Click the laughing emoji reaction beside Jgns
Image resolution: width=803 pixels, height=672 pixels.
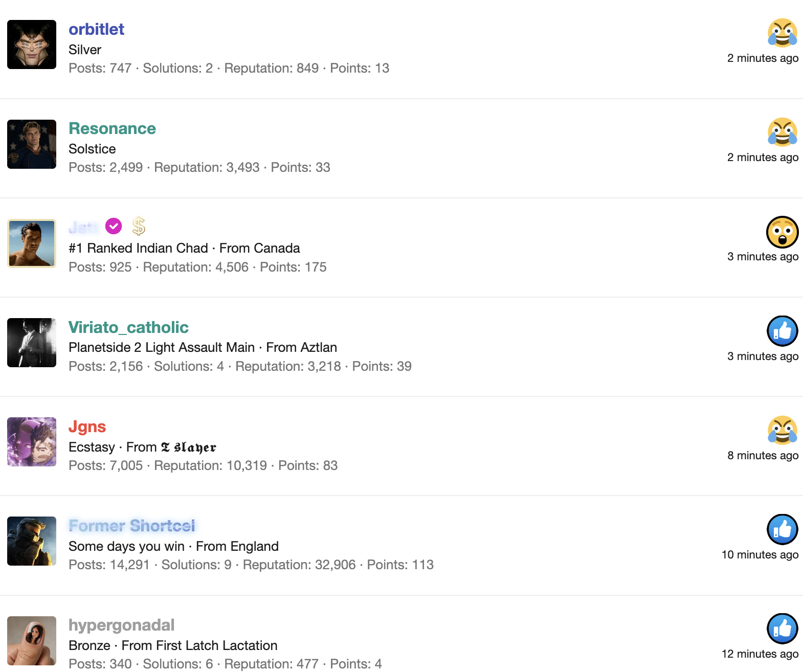pyautogui.click(x=782, y=430)
